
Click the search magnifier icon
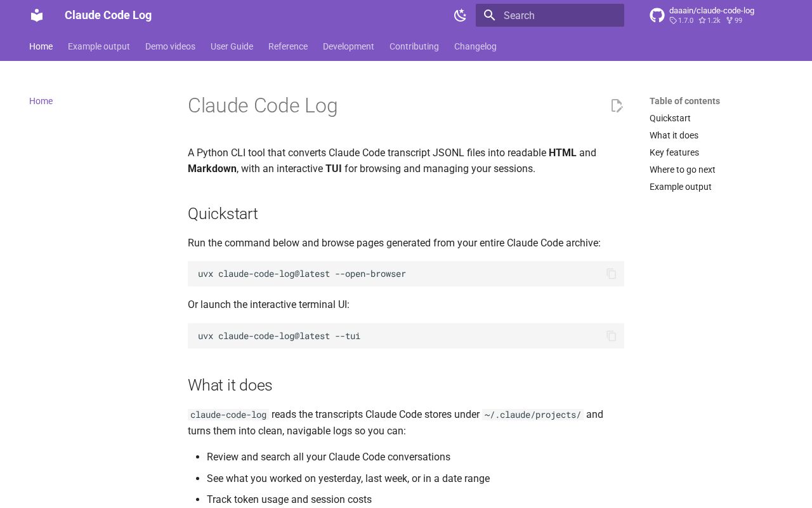(489, 15)
